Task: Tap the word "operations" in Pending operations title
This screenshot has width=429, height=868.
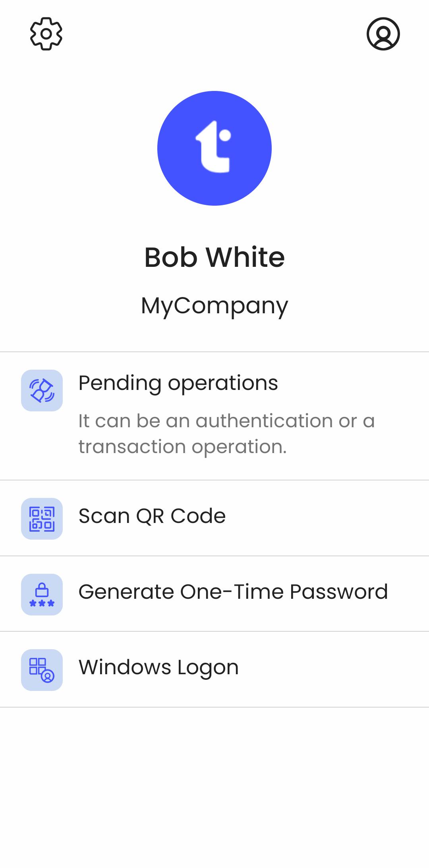Action: (x=222, y=384)
